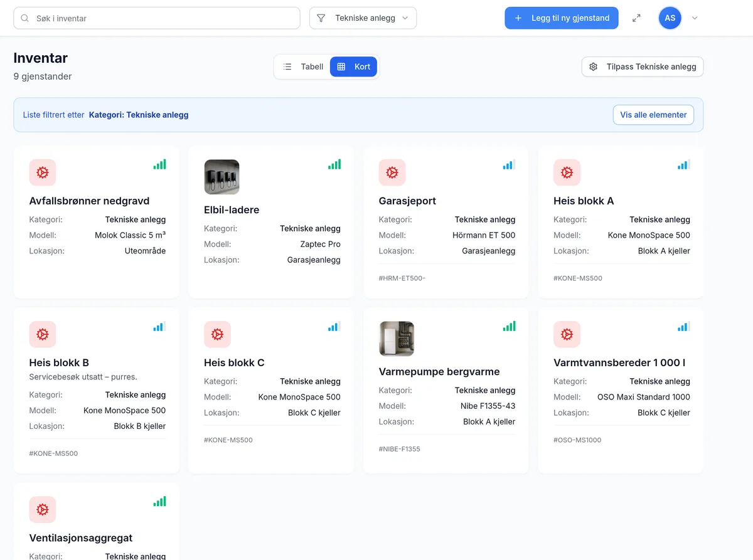The image size is (753, 560).
Task: Click the #NIBE-F1355 tag
Action: [400, 449]
